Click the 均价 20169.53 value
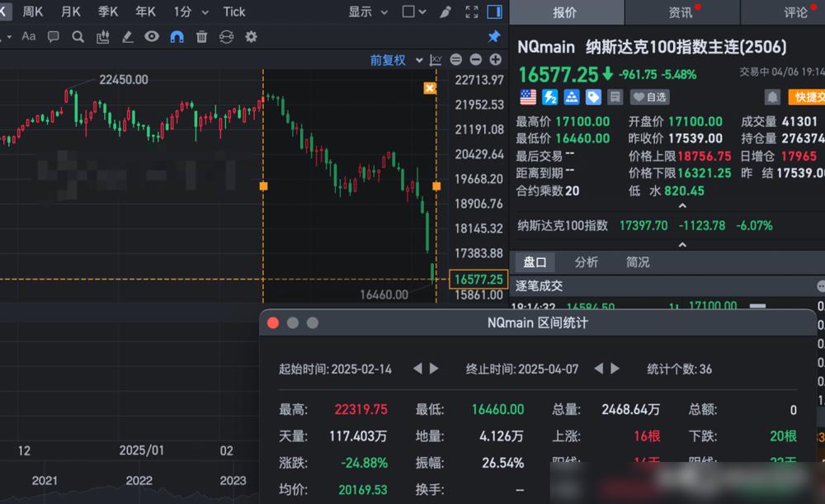 (x=362, y=490)
